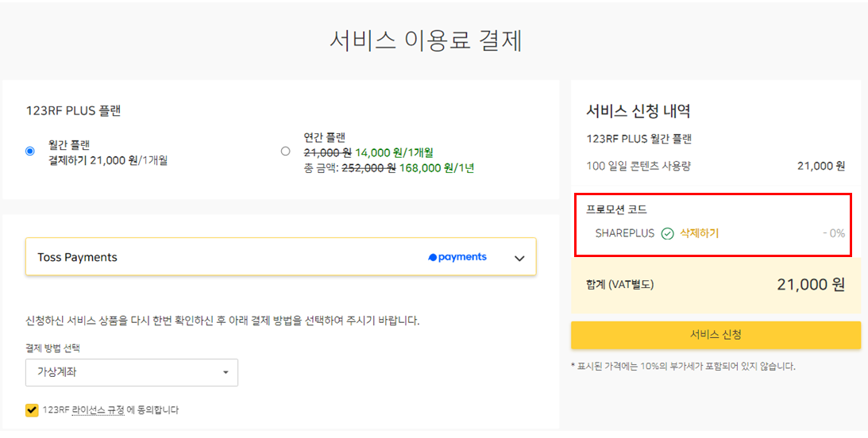
Task: Click the Toss payments logo
Action: coord(457,257)
